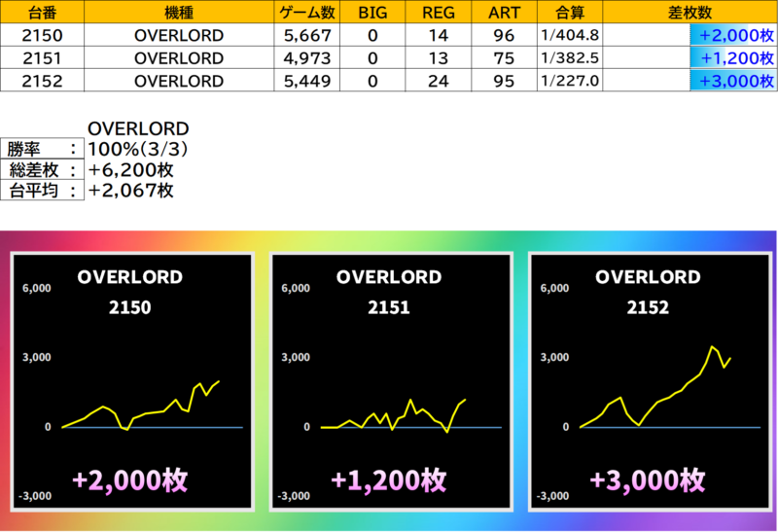Click OVERLORD cell in the 2151 row
778x532 pixels.
pyautogui.click(x=179, y=58)
